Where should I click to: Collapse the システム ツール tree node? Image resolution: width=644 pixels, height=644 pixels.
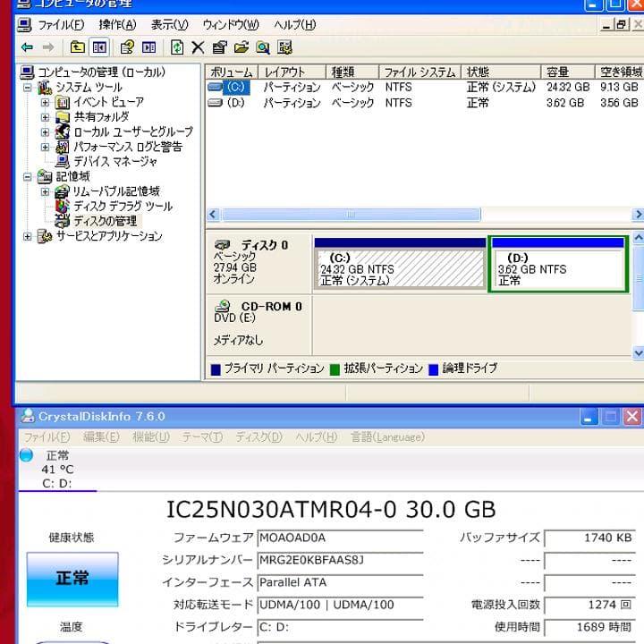(x=28, y=88)
